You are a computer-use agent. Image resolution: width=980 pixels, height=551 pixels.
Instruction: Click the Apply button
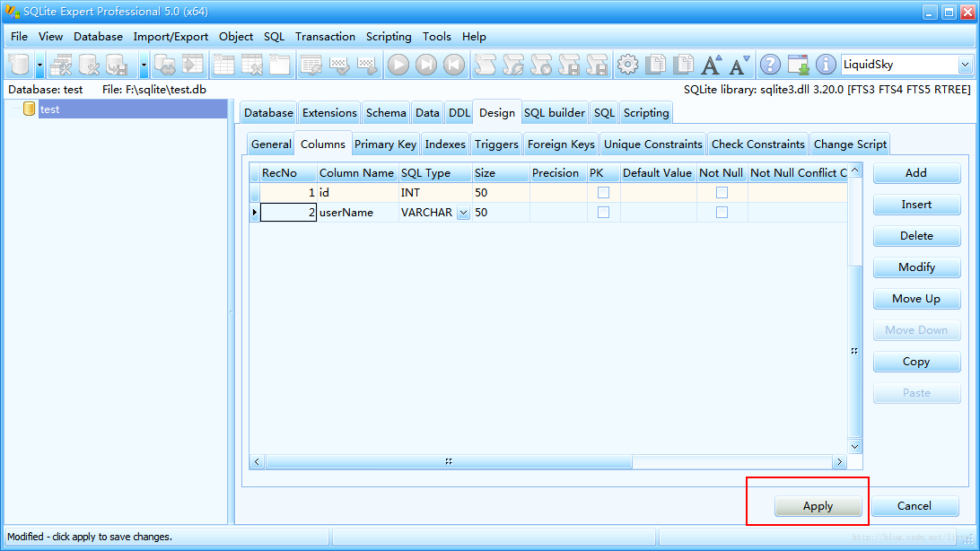coord(818,506)
